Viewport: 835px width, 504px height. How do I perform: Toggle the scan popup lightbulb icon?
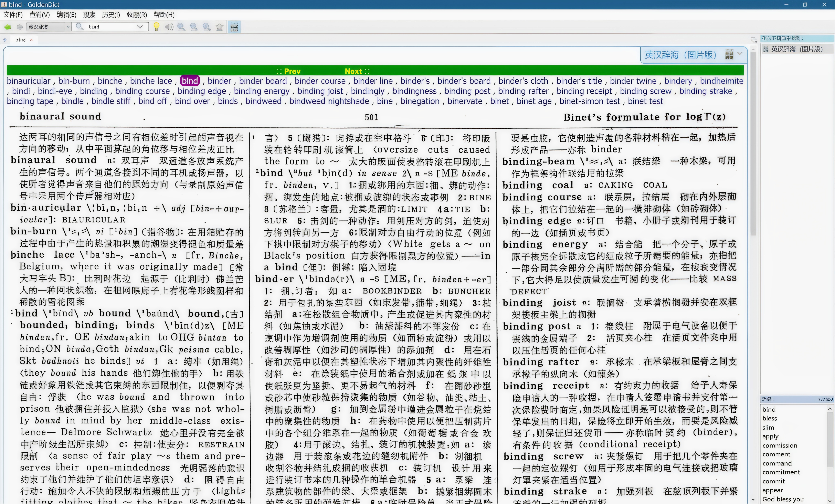click(156, 27)
